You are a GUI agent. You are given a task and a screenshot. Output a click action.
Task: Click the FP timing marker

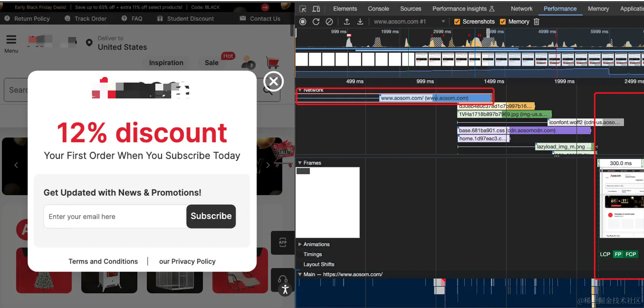[x=618, y=254]
